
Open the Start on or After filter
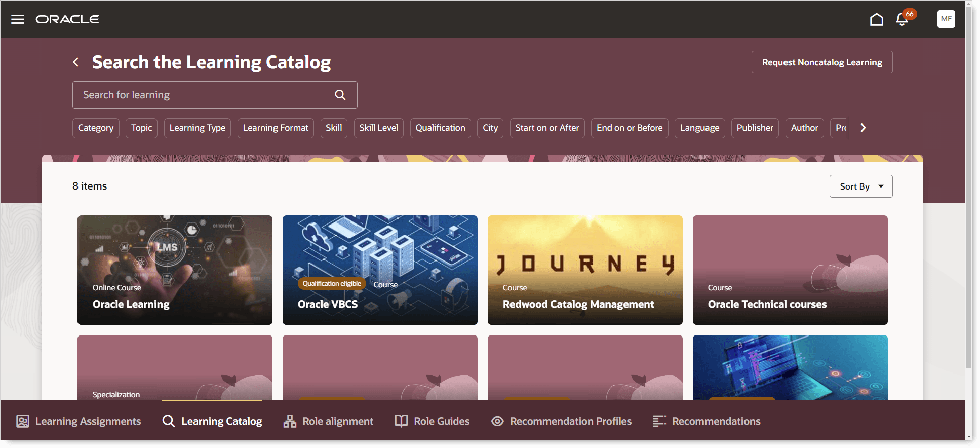[x=547, y=128]
